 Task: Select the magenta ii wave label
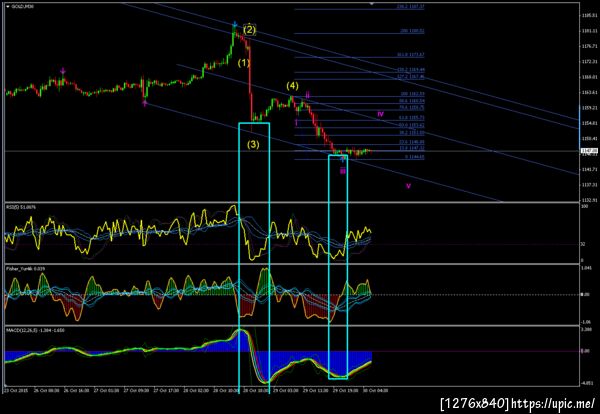coord(307,94)
